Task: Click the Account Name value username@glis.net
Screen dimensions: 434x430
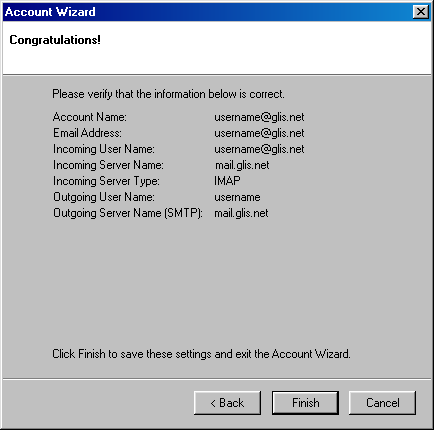Action: point(259,117)
